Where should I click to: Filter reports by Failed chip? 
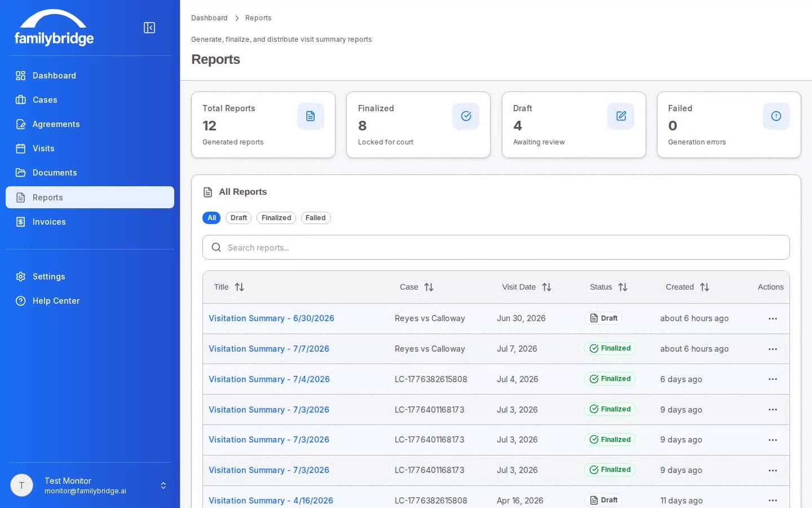[316, 218]
